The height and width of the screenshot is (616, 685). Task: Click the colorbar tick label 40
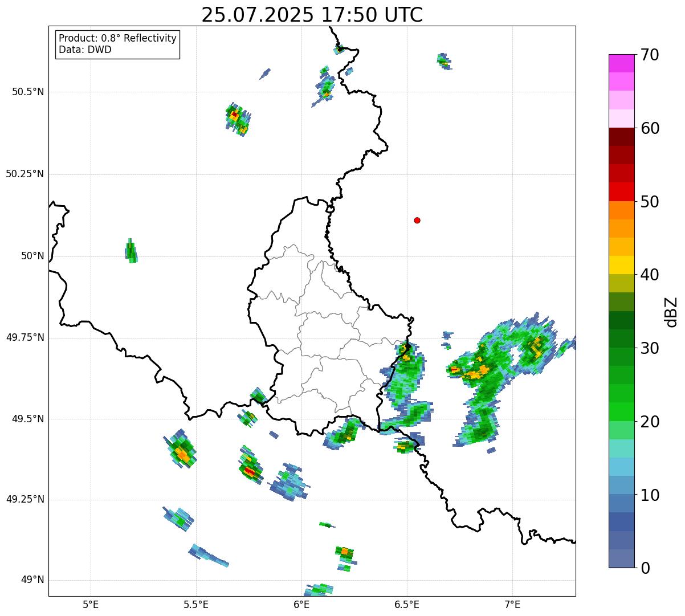click(x=650, y=275)
